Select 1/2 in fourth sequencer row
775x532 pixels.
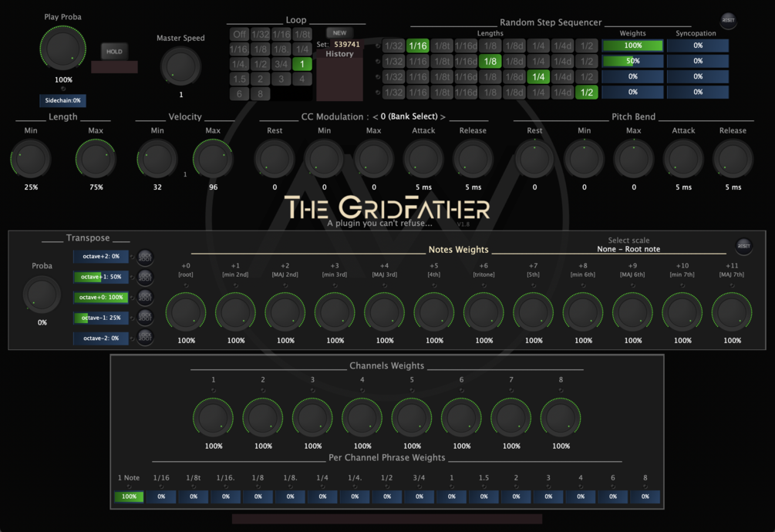[587, 92]
